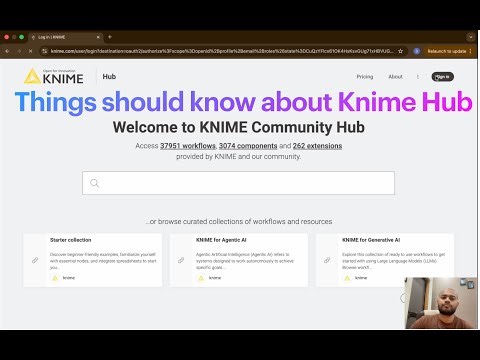This screenshot has height=360, width=480.
Task: Open the Starter collection card
Action: pos(92,260)
